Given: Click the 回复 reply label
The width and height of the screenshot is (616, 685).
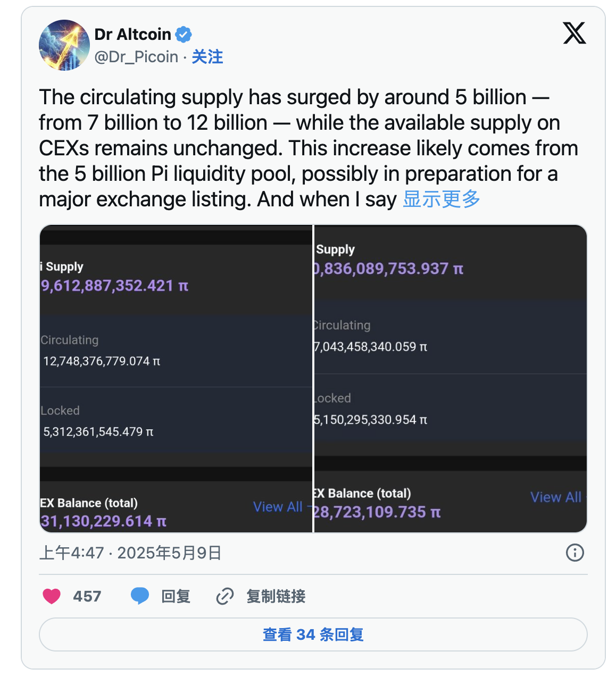Looking at the screenshot, I should 176,596.
